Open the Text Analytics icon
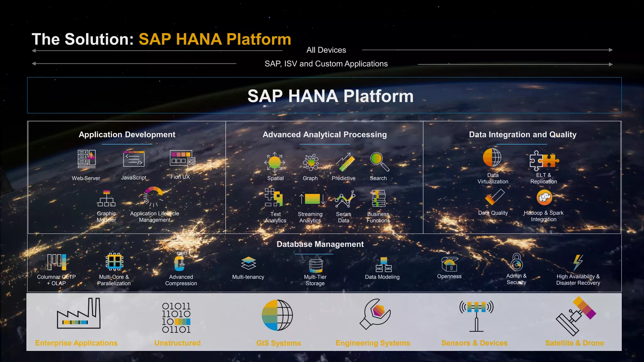 click(x=274, y=197)
